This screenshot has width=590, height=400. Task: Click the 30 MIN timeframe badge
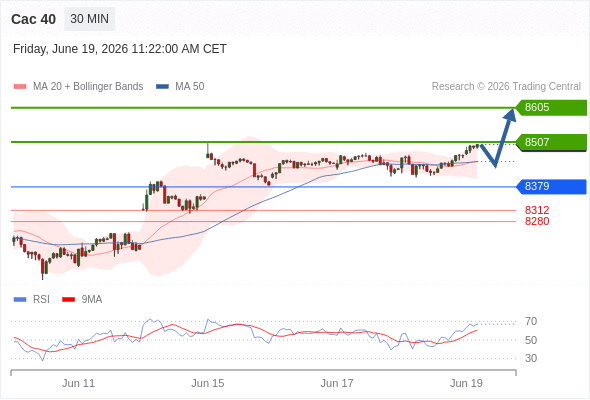click(90, 19)
